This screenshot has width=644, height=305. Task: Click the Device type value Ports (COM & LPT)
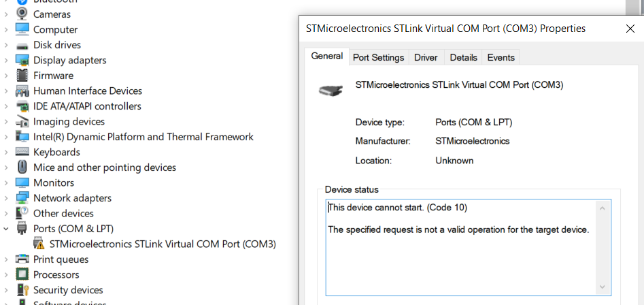pyautogui.click(x=474, y=123)
